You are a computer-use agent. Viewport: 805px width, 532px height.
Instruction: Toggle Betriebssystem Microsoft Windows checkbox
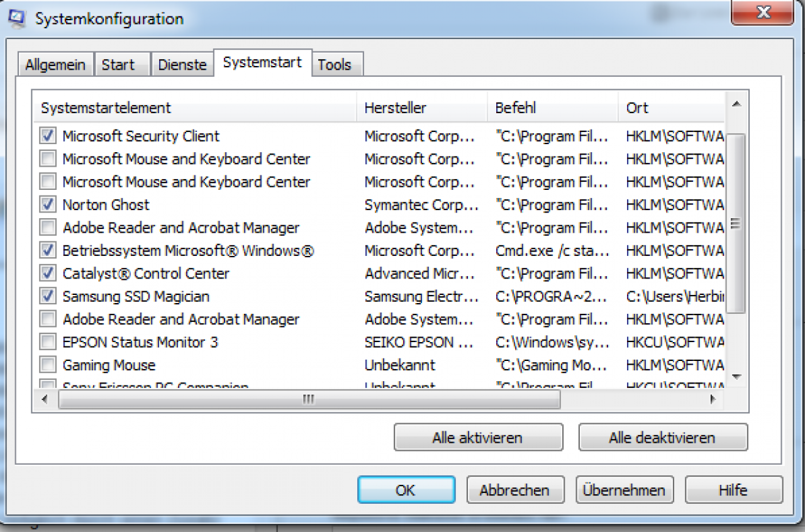point(47,250)
